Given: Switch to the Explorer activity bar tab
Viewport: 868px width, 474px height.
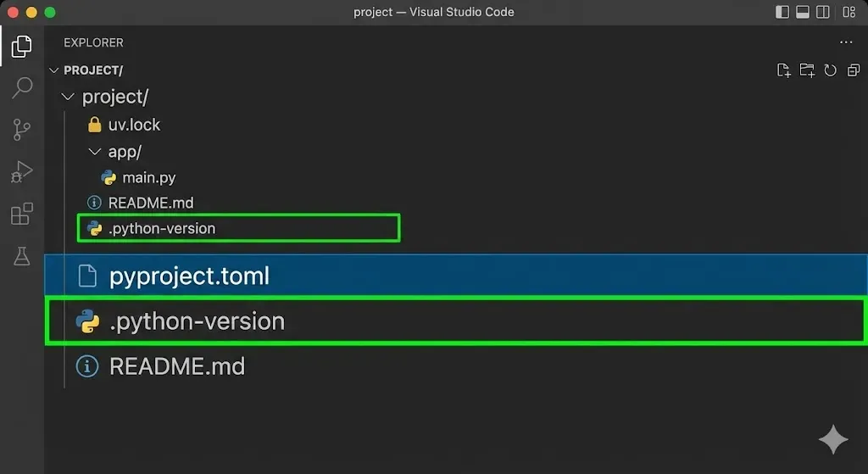Looking at the screenshot, I should (22, 46).
